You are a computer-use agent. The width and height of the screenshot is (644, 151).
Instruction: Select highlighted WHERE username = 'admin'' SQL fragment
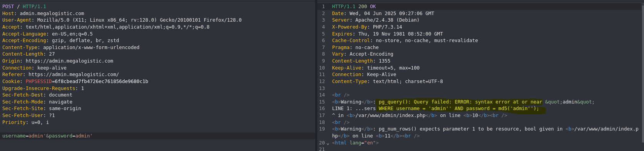459,109
